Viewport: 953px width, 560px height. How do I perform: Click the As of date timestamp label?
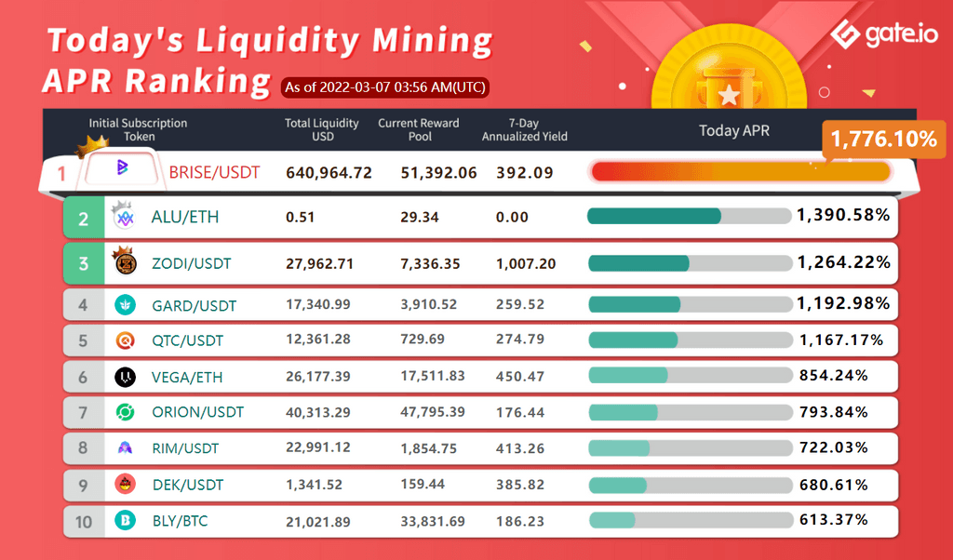tap(384, 87)
